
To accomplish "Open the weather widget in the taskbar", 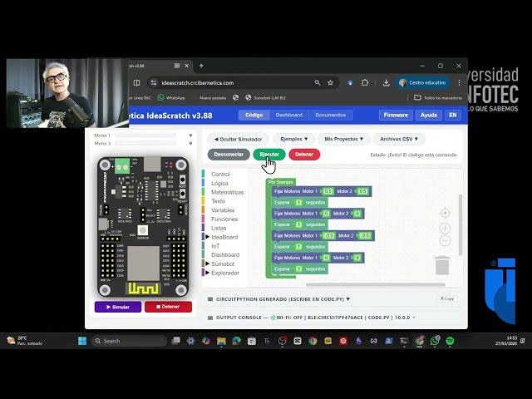I will point(25,341).
